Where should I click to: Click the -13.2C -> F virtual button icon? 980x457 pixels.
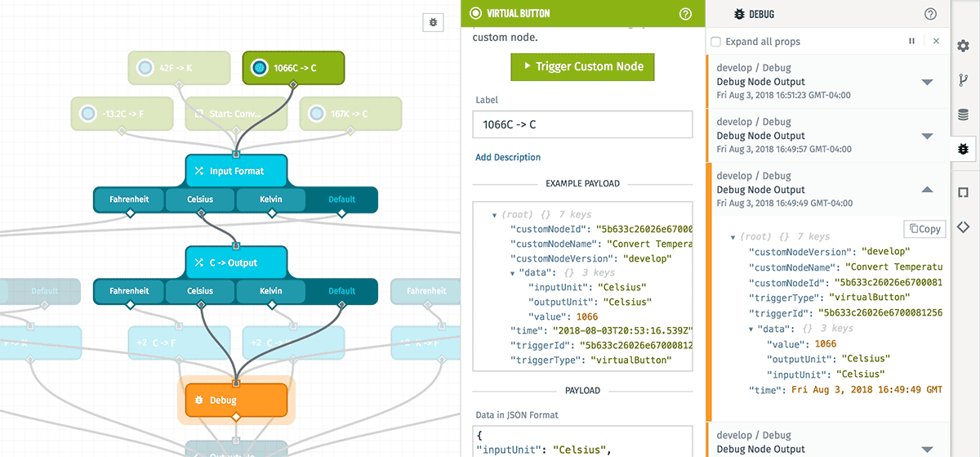pos(88,114)
